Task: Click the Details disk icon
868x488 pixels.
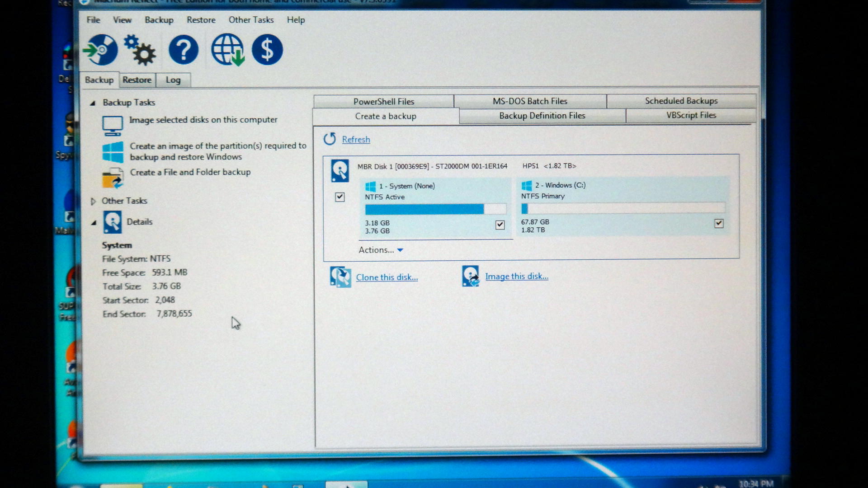Action: 113,222
